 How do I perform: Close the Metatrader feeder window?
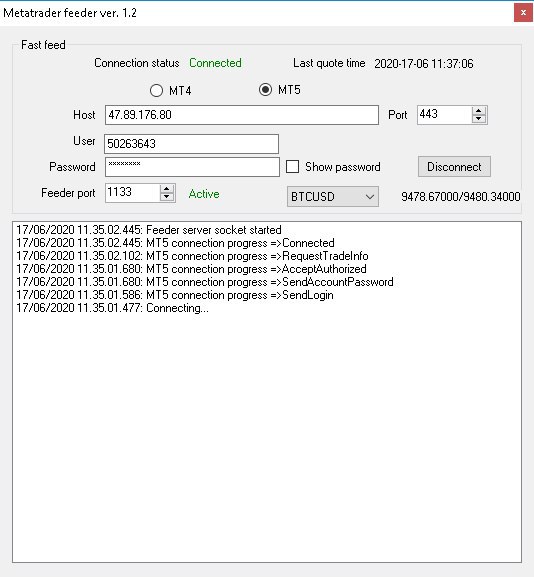[523, 13]
